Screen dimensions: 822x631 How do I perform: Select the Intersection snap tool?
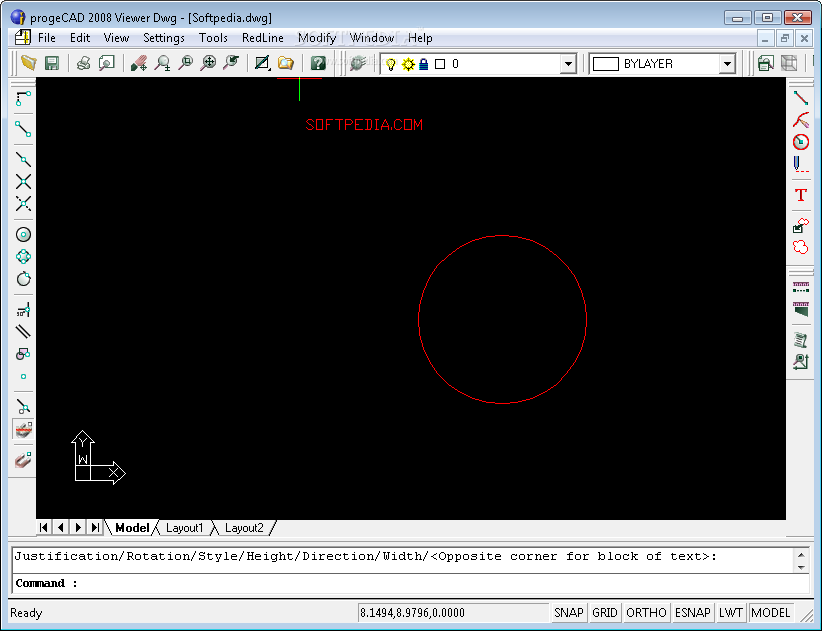(x=23, y=181)
